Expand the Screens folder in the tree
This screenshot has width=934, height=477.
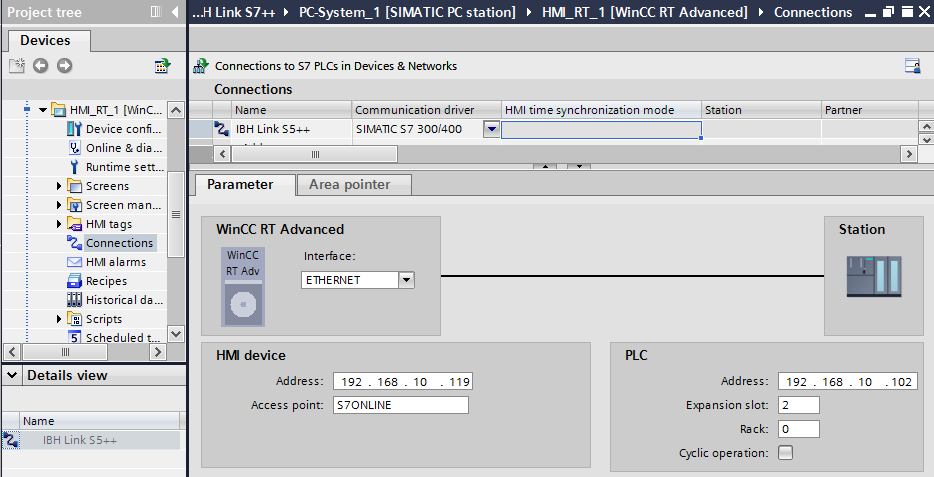coord(59,186)
